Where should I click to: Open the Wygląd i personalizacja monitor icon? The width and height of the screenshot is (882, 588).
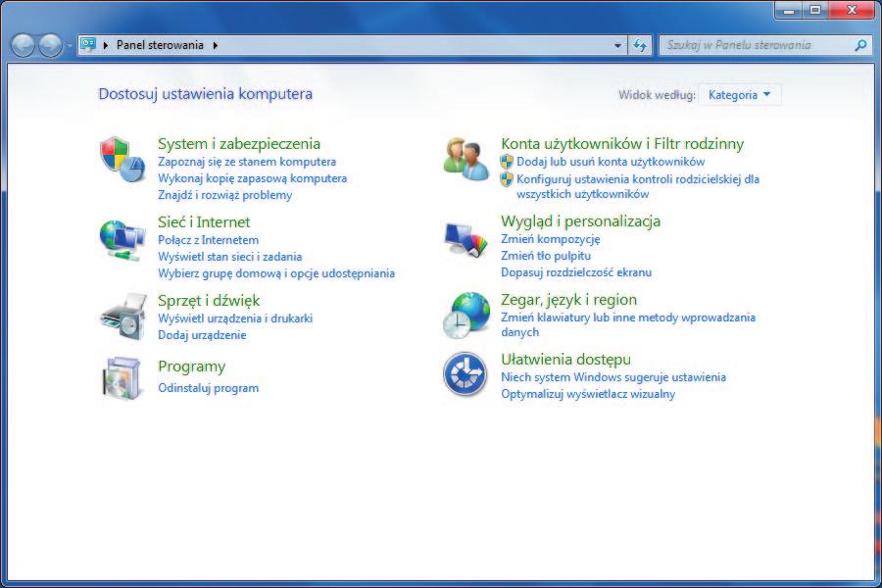tap(465, 240)
